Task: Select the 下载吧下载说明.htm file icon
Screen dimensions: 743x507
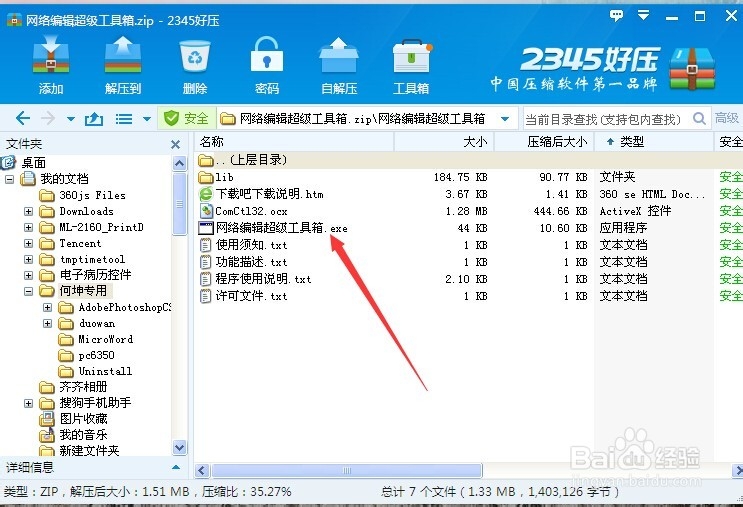Action: coord(206,194)
